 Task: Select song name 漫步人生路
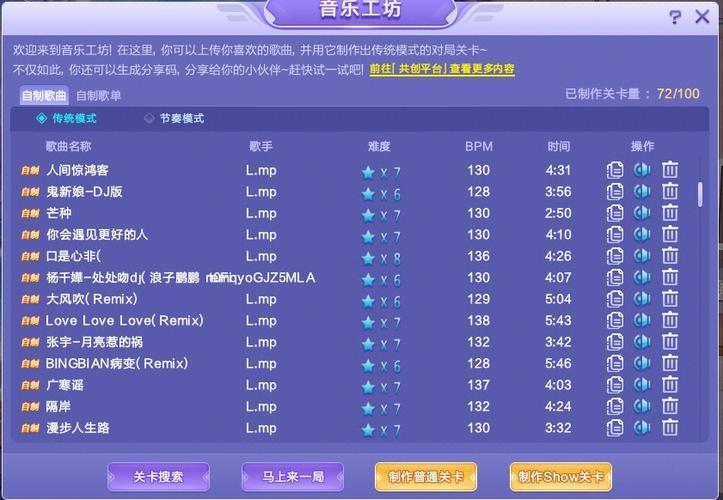coord(77,428)
